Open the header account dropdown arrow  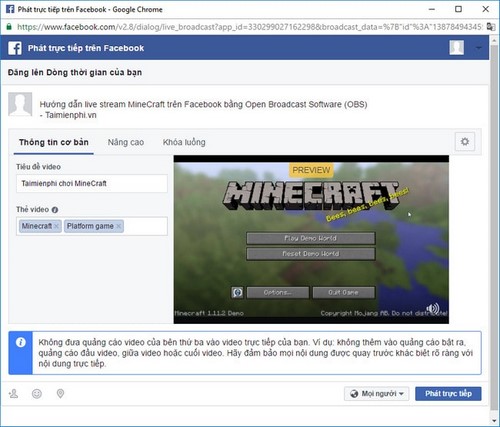tap(478, 48)
